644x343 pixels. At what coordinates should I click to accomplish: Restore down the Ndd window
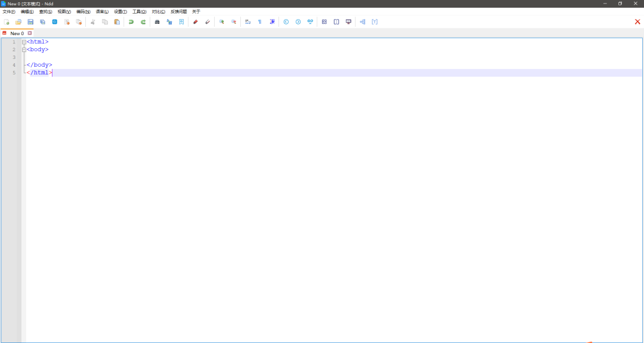[x=620, y=4]
